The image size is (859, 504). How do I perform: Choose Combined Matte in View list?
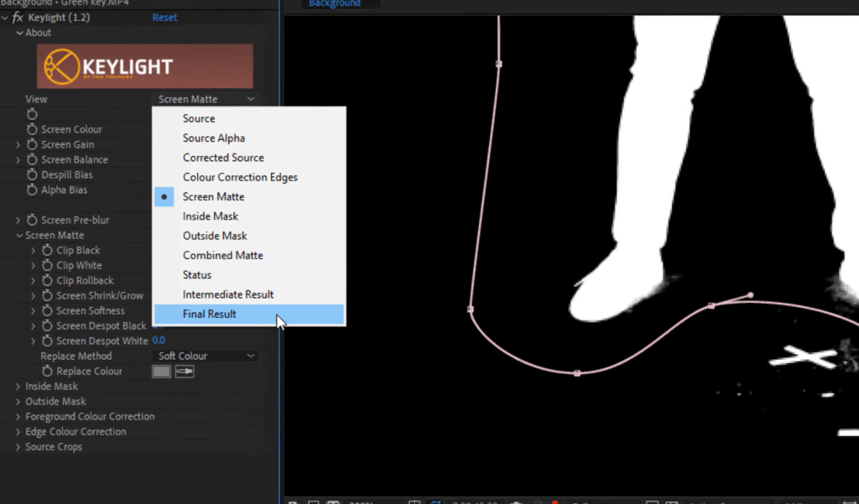click(222, 255)
